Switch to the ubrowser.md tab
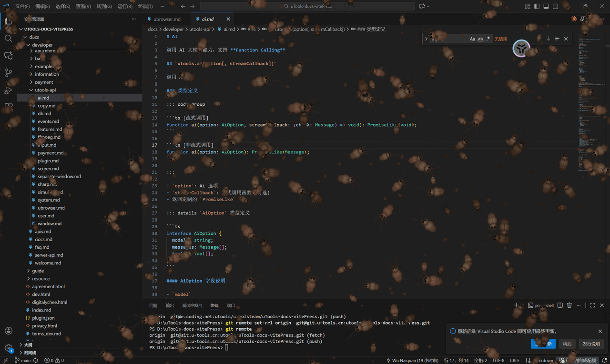Viewport: 610px width, 364px height. [x=167, y=19]
